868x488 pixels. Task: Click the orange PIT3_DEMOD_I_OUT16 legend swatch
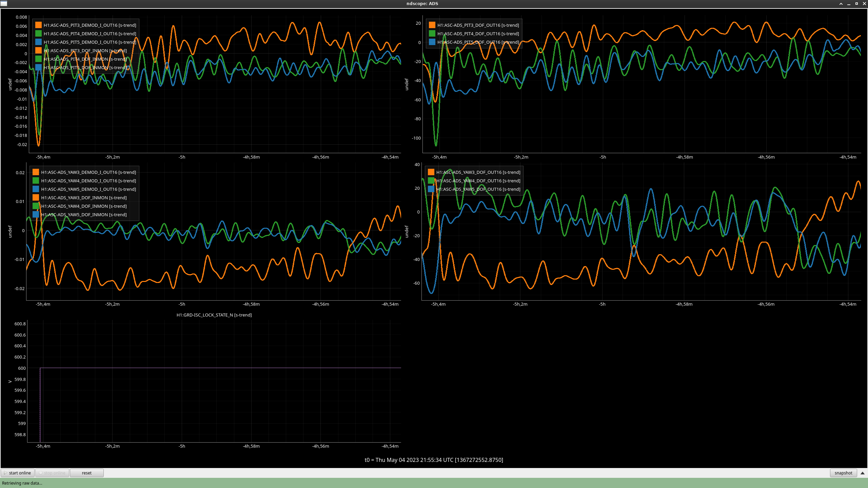[38, 25]
